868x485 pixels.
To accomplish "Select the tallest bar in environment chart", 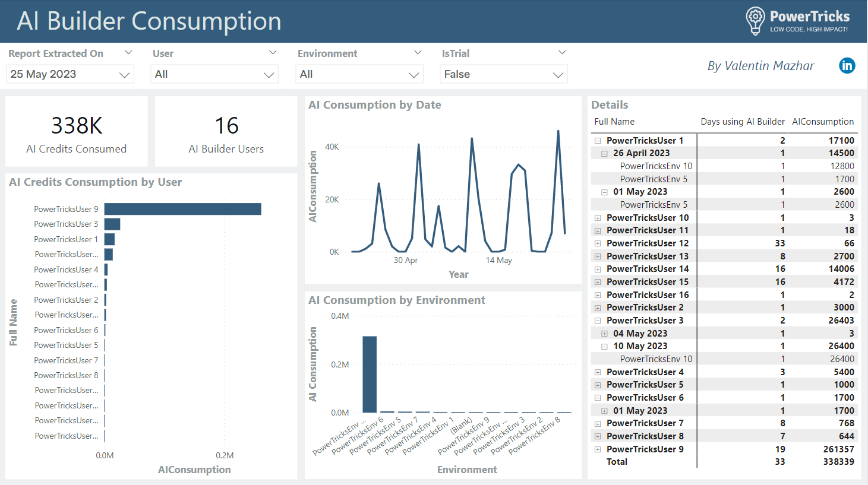I will 370,375.
